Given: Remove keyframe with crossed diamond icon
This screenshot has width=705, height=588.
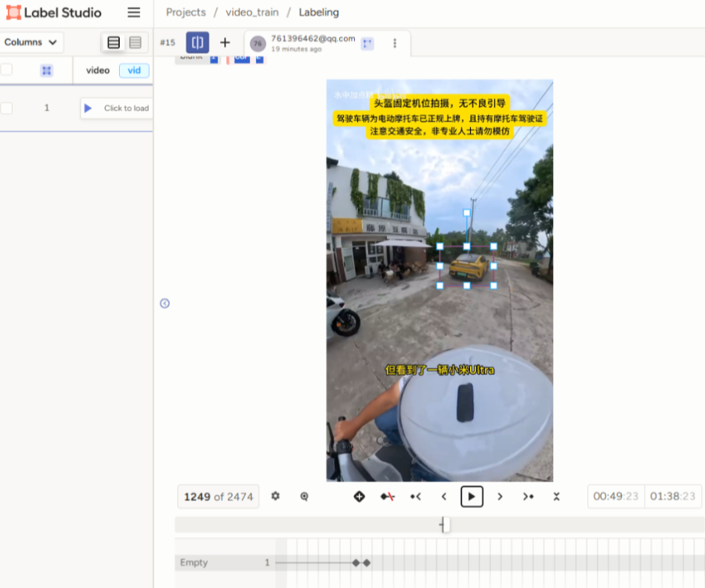Looking at the screenshot, I should pos(388,496).
